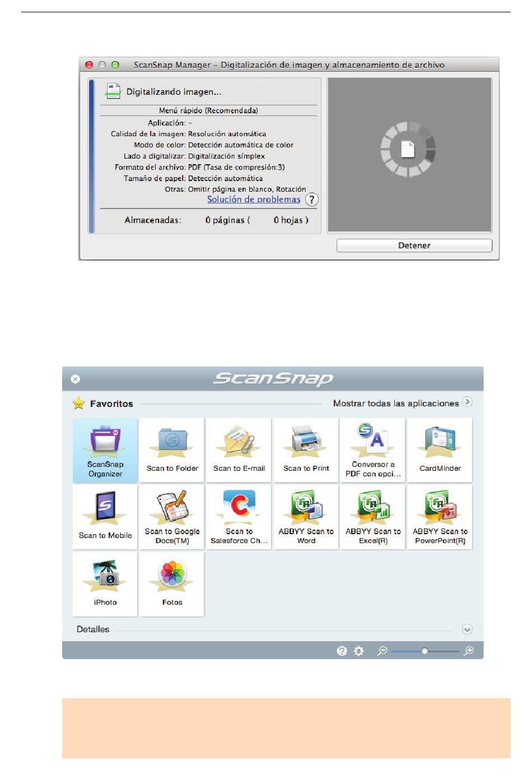532x783 pixels.
Task: Select Scan to Folder
Action: coord(172,450)
